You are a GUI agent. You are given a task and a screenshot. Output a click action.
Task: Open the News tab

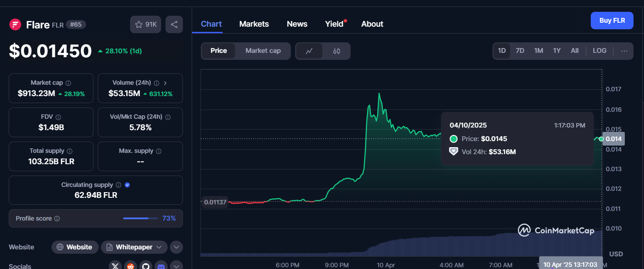pos(297,24)
